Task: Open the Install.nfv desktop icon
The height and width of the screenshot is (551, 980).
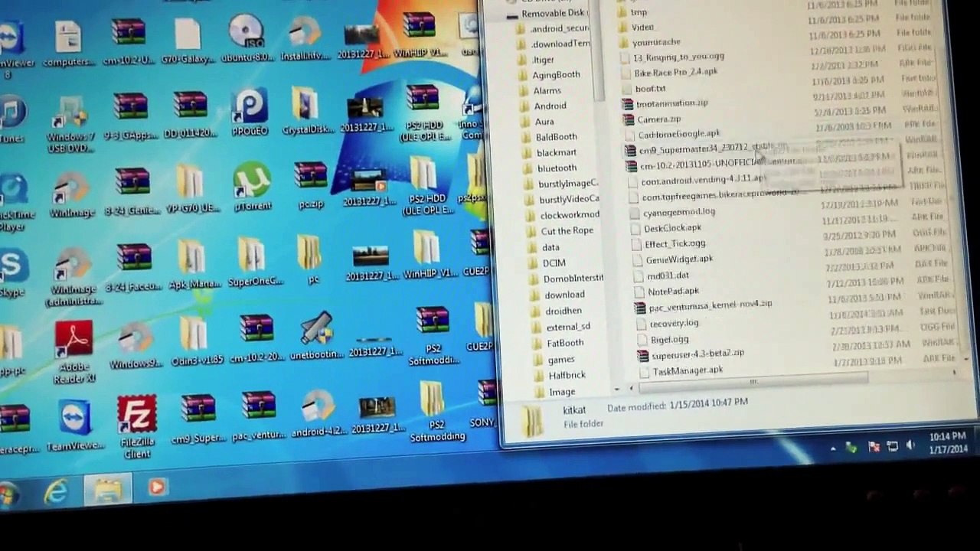Action: 304,37
